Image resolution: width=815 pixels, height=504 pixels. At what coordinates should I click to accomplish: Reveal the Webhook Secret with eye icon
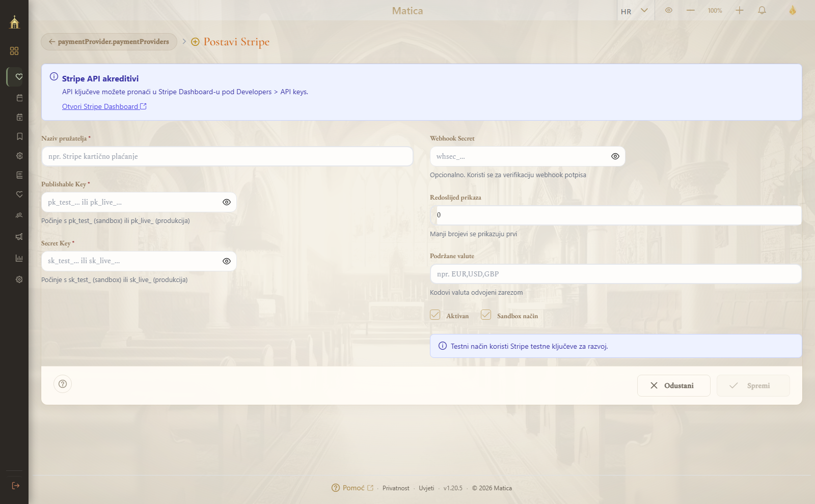pos(615,156)
